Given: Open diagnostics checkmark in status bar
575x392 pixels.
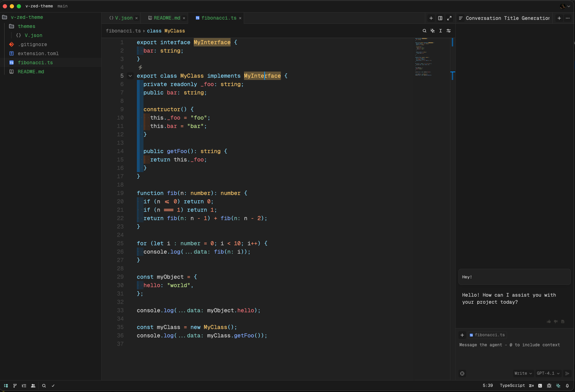Looking at the screenshot, I should coord(53,386).
